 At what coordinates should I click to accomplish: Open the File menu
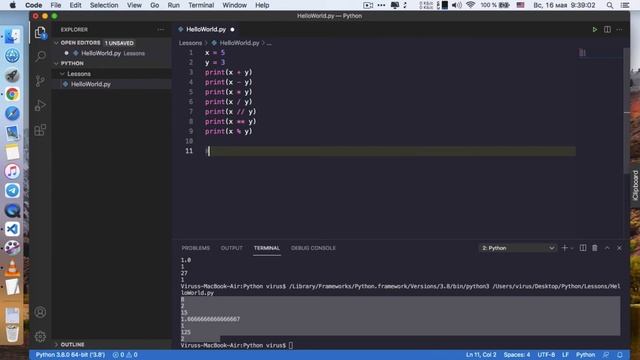coord(56,5)
